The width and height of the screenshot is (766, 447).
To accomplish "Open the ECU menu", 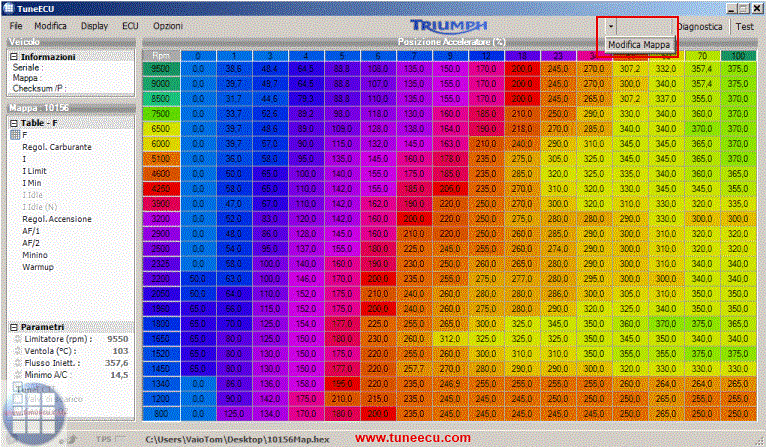I will 130,26.
